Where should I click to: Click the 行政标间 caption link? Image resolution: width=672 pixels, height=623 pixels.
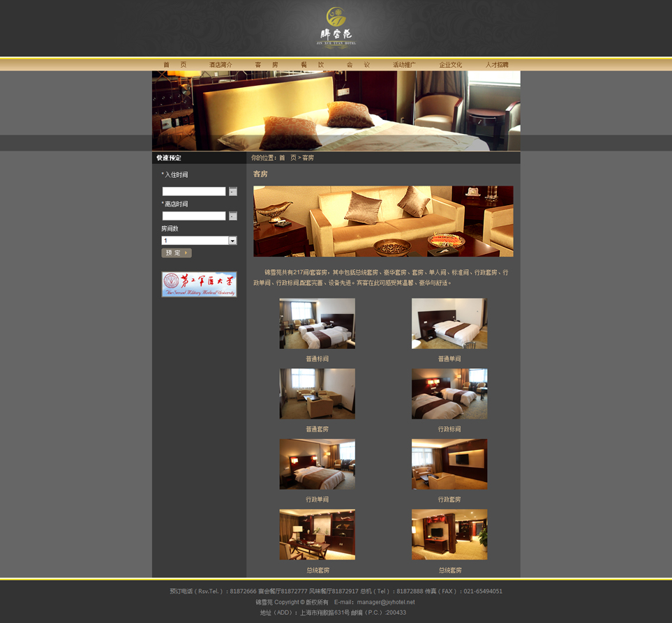(x=449, y=429)
